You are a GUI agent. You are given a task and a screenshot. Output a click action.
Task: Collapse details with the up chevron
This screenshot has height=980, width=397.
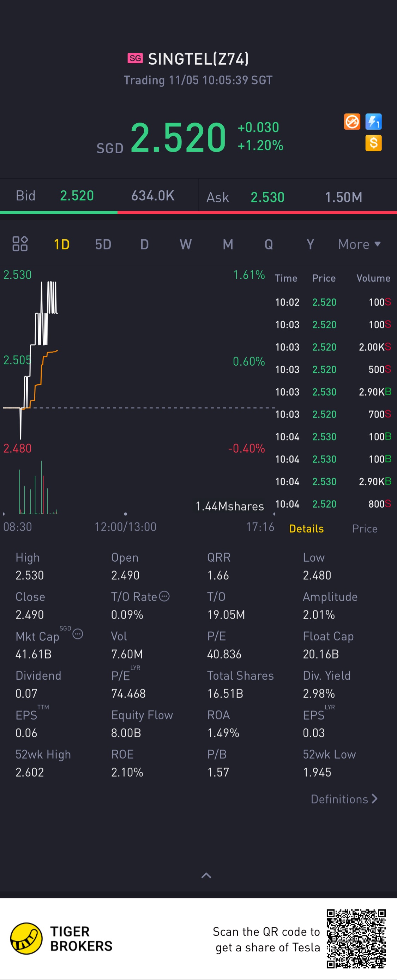click(x=206, y=875)
